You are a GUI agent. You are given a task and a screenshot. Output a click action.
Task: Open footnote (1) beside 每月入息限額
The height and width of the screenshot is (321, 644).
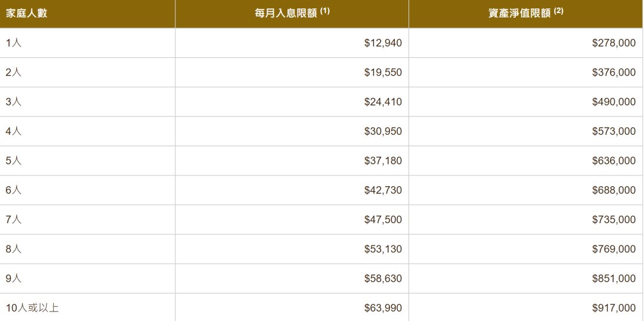pyautogui.click(x=325, y=11)
